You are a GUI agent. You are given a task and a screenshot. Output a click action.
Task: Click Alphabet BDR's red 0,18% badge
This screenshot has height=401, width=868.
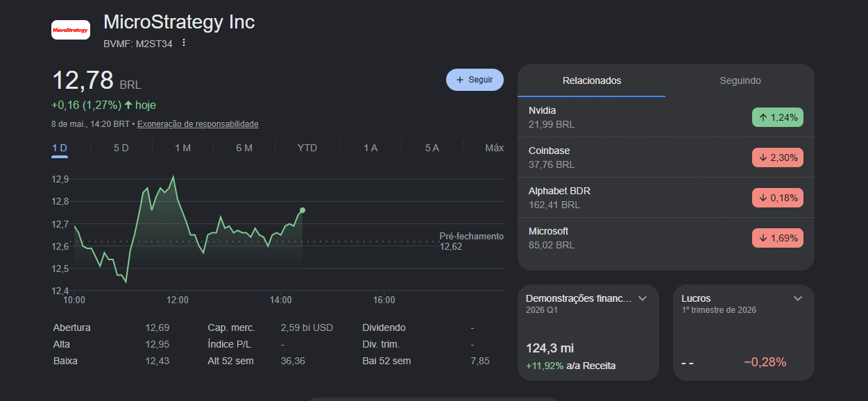(x=778, y=198)
